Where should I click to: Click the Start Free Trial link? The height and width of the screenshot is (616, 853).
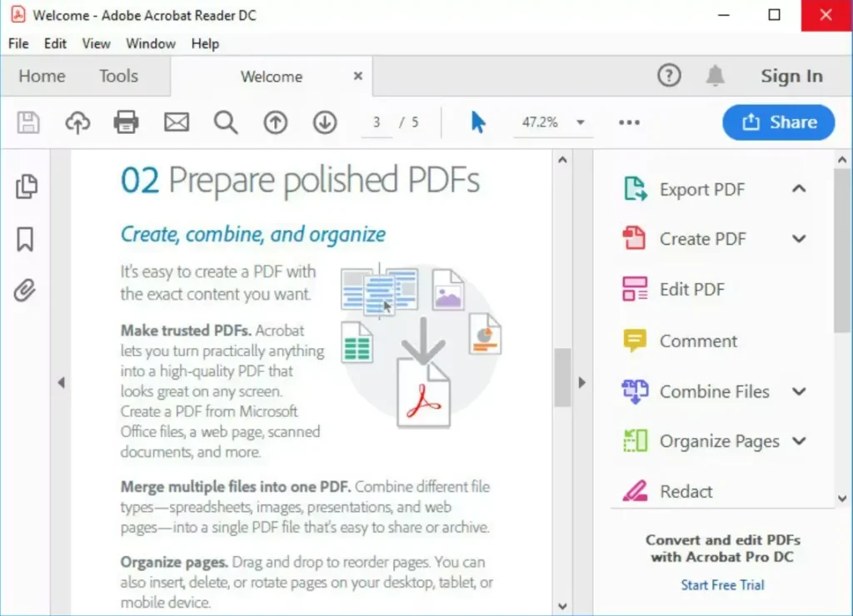coord(721,584)
